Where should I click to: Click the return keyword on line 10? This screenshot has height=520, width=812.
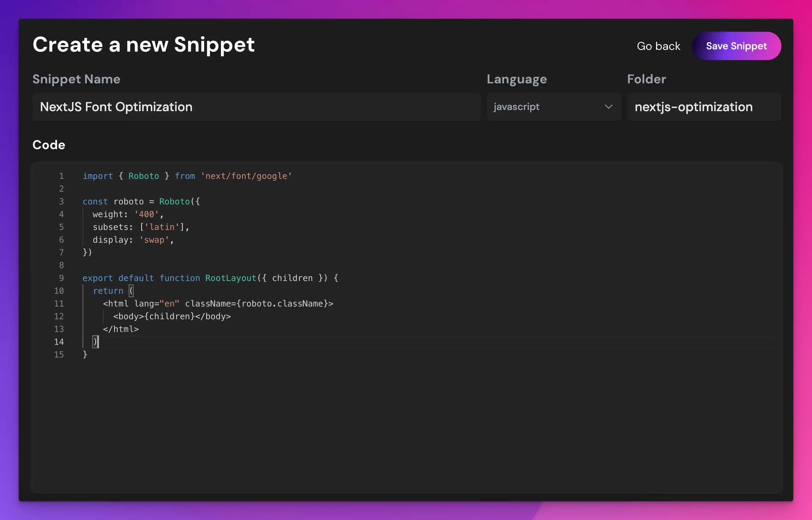(108, 291)
